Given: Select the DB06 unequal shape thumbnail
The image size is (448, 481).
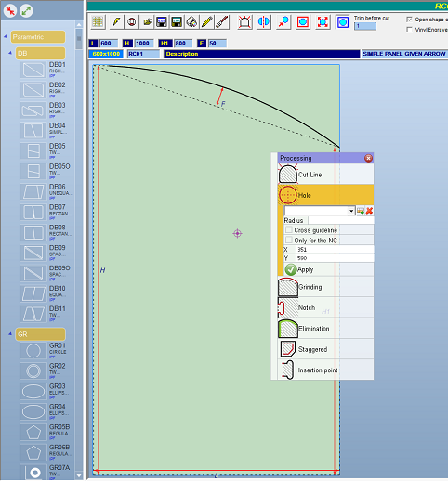Looking at the screenshot, I should pos(33,191).
